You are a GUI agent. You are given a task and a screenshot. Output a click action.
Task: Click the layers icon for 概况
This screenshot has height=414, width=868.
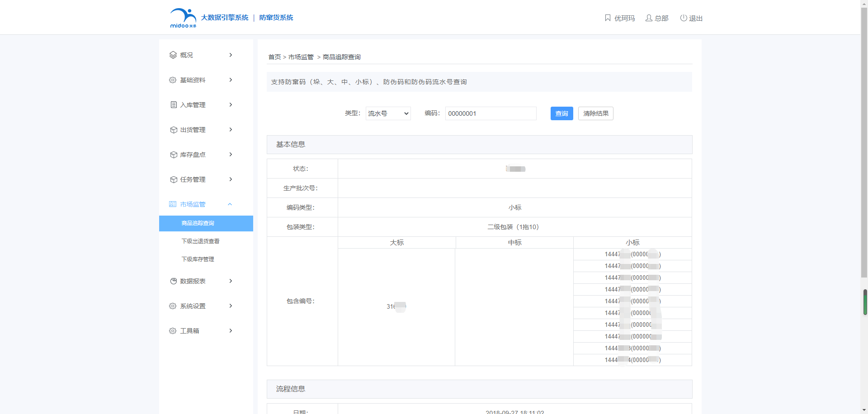click(173, 55)
